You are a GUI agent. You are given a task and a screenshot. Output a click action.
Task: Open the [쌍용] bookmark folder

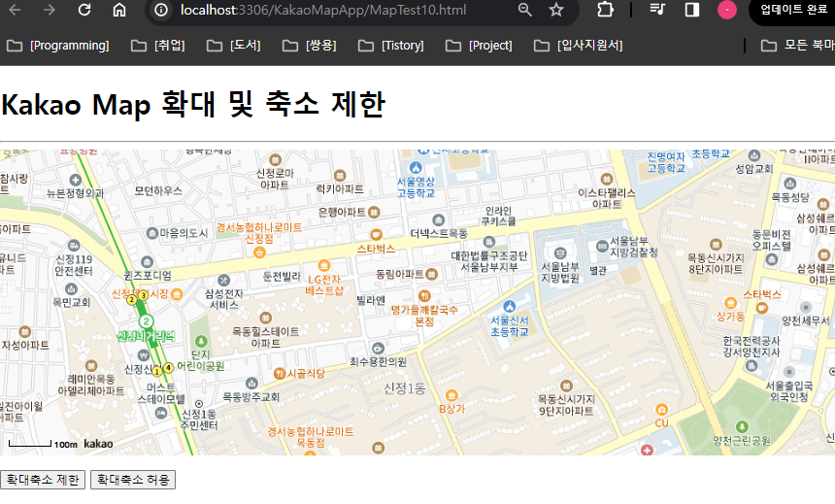coord(310,46)
